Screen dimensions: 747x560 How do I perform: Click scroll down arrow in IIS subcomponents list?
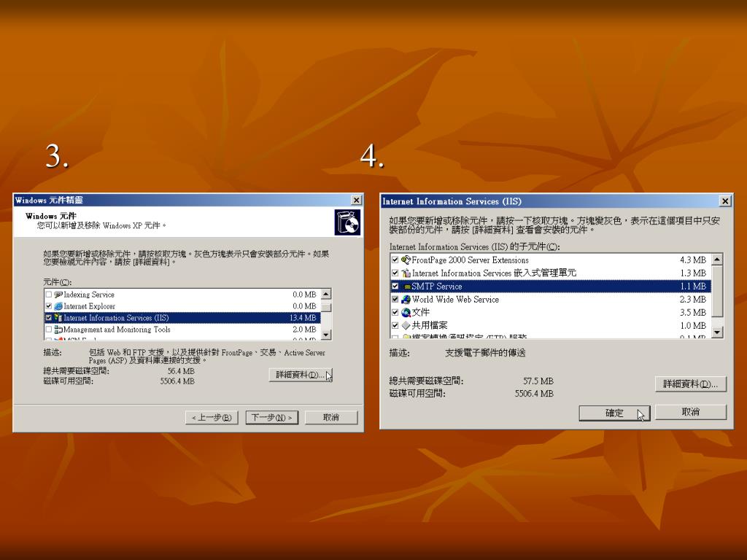[717, 332]
